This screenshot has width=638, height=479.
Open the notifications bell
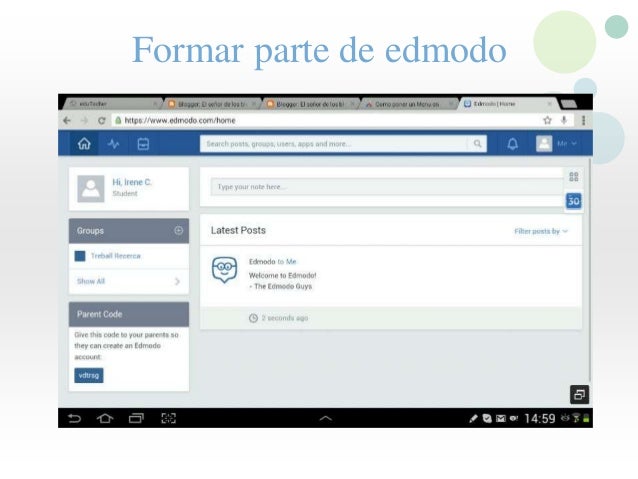(513, 144)
